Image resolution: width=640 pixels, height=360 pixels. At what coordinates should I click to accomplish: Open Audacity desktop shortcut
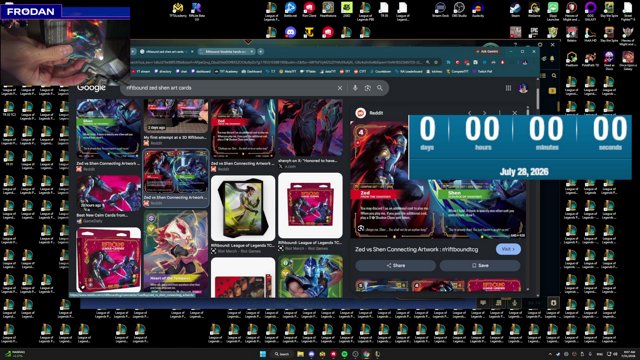tap(478, 10)
